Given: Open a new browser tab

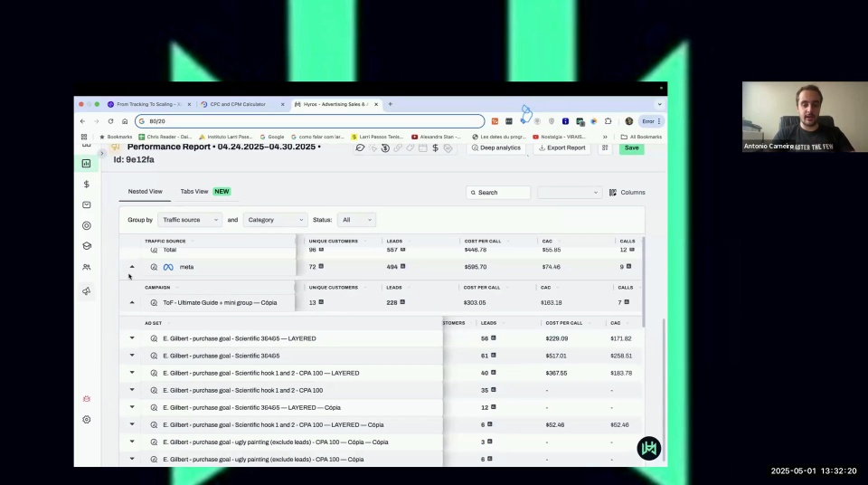Looking at the screenshot, I should click(x=391, y=104).
